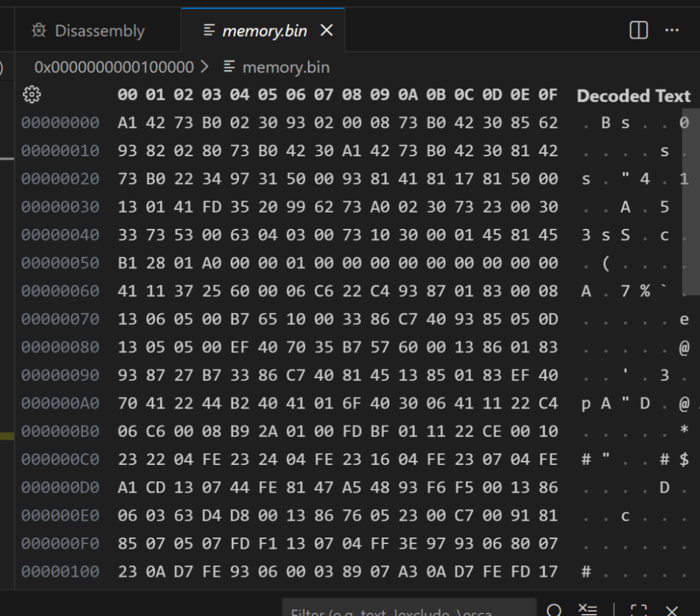Open the editor More Actions ellipsis menu
The width and height of the screenshot is (700, 616).
coord(672,30)
